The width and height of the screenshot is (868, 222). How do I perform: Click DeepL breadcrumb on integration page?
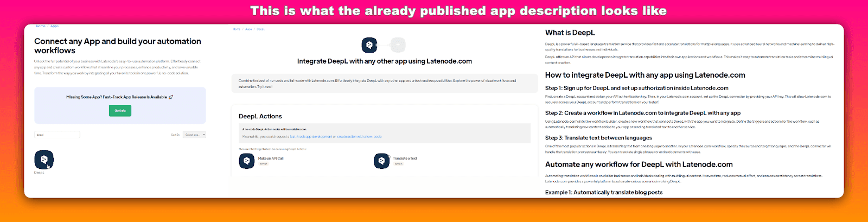coord(261,29)
